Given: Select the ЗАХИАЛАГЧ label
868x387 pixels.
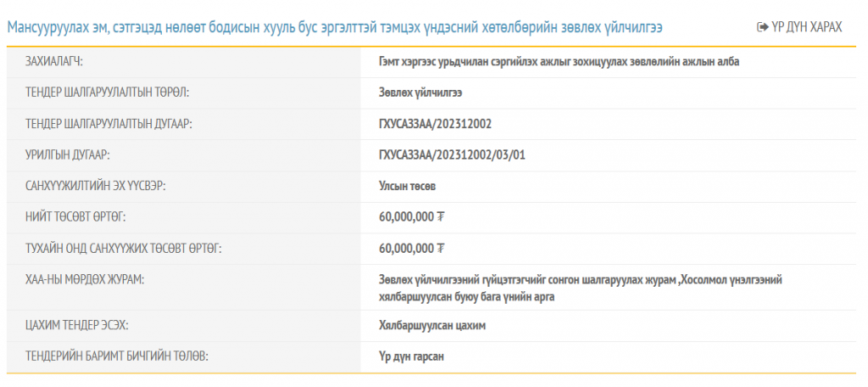Looking at the screenshot, I should pos(53,62).
